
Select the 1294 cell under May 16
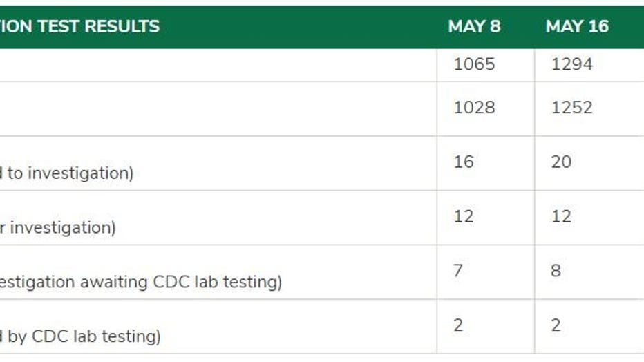[x=571, y=64]
